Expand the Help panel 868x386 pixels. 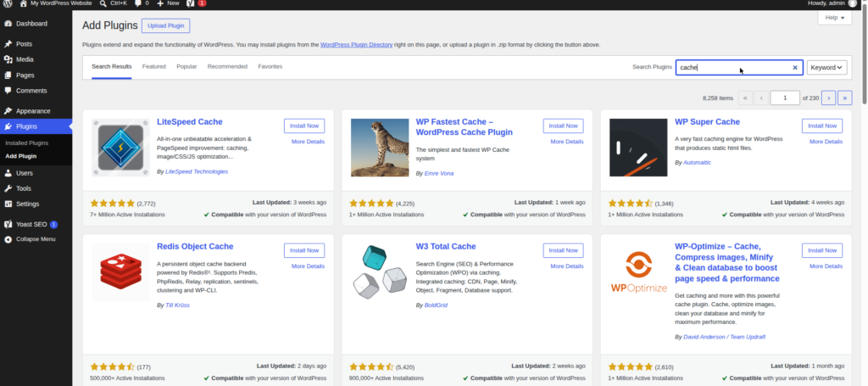tap(834, 18)
